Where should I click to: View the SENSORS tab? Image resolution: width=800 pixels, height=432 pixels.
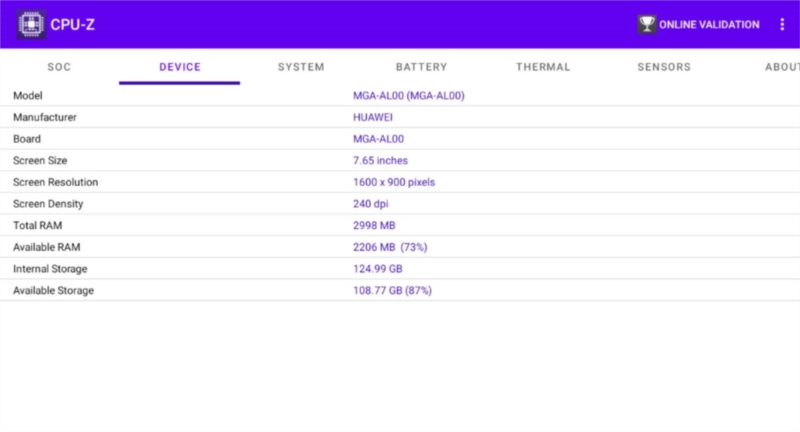[x=664, y=67]
